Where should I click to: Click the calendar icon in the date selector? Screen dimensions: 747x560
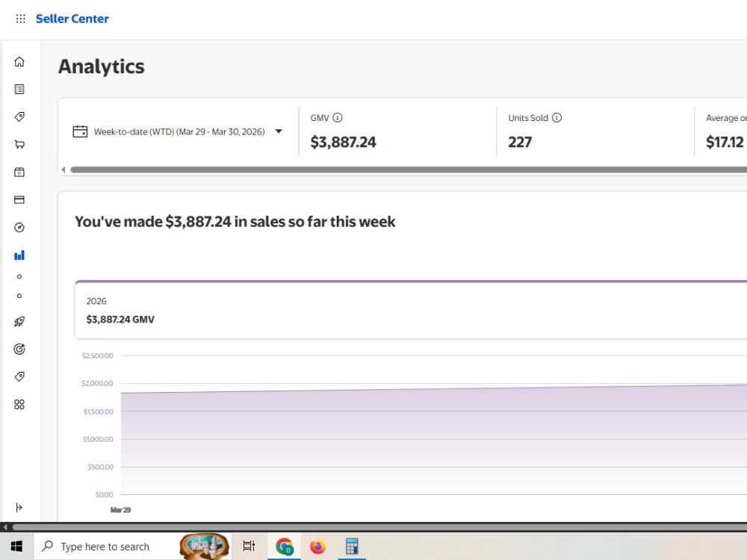coord(80,131)
